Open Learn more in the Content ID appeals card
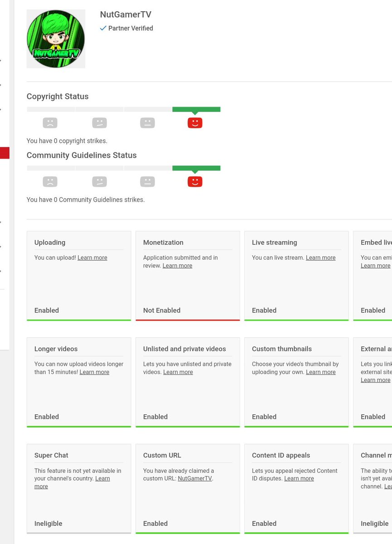The image size is (392, 544). click(299, 479)
